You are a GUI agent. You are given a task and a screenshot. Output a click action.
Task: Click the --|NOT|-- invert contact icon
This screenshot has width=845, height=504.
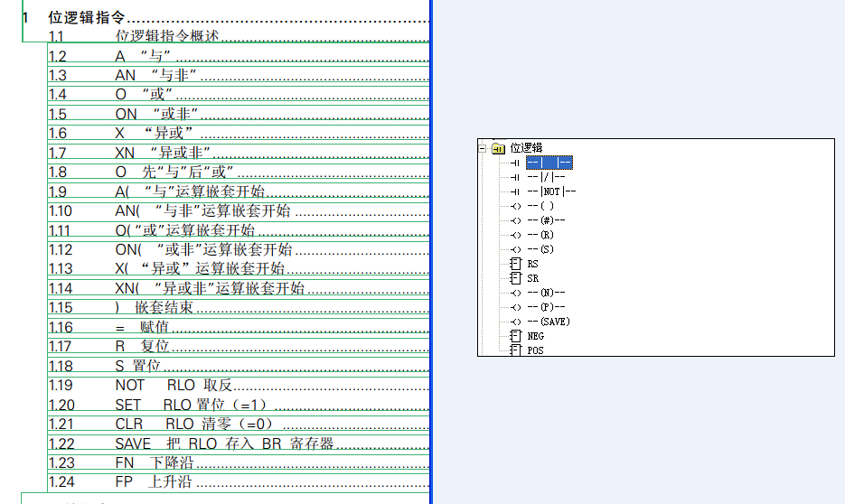pyautogui.click(x=515, y=191)
